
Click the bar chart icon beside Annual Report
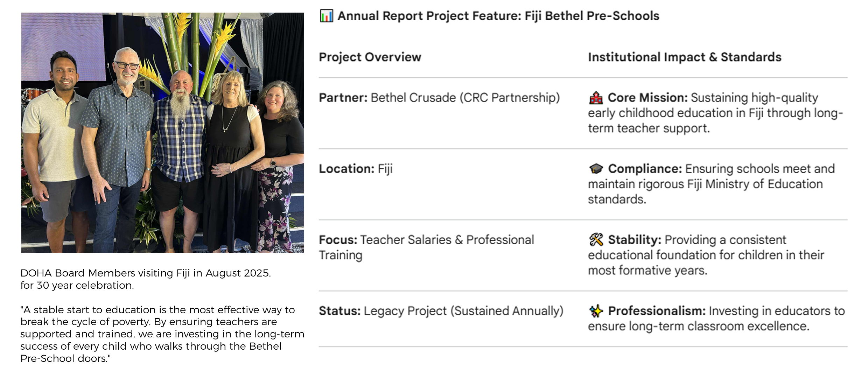tap(326, 16)
